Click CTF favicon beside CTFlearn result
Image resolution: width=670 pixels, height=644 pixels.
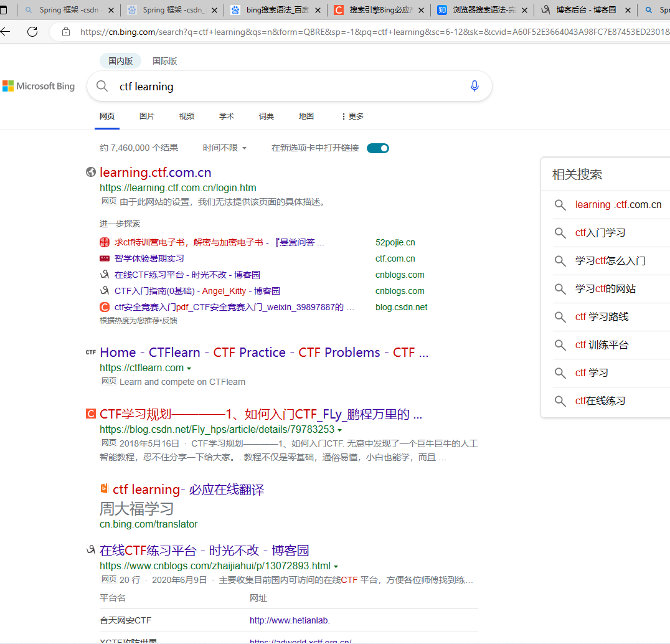point(90,352)
